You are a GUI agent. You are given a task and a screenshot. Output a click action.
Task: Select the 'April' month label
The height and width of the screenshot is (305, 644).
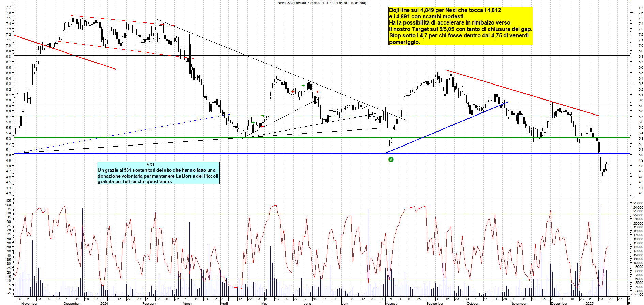pos(224,303)
